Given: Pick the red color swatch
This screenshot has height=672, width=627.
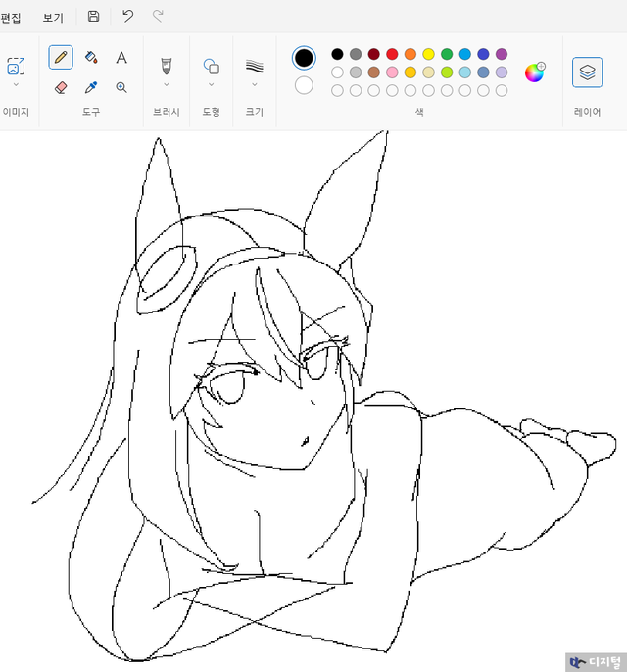Looking at the screenshot, I should pyautogui.click(x=392, y=54).
